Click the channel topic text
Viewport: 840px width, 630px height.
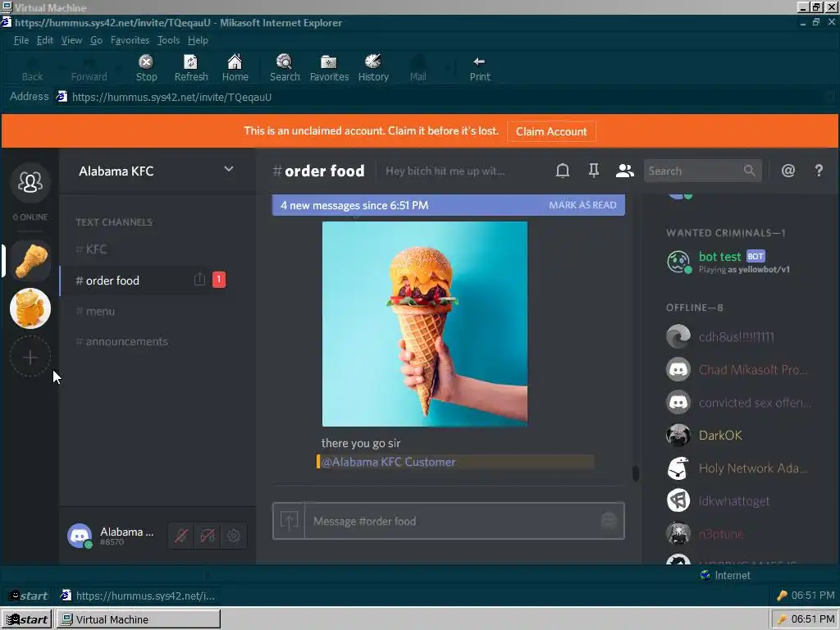[445, 171]
